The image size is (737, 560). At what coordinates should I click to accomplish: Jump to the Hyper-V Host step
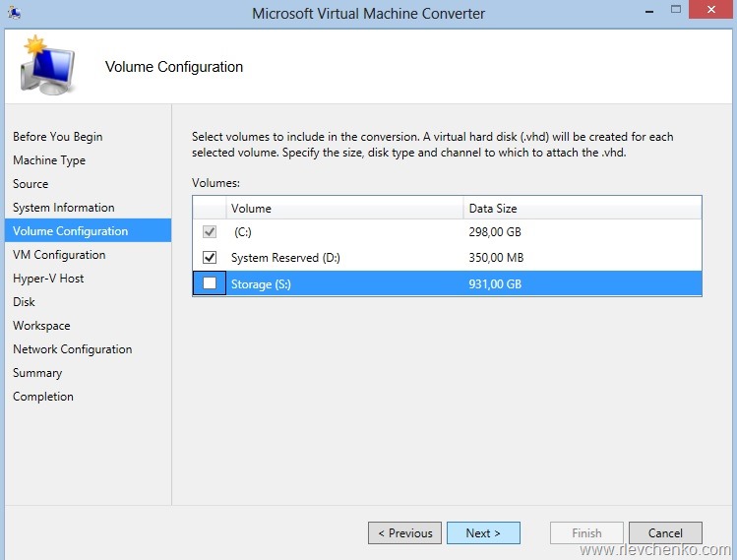tap(48, 279)
